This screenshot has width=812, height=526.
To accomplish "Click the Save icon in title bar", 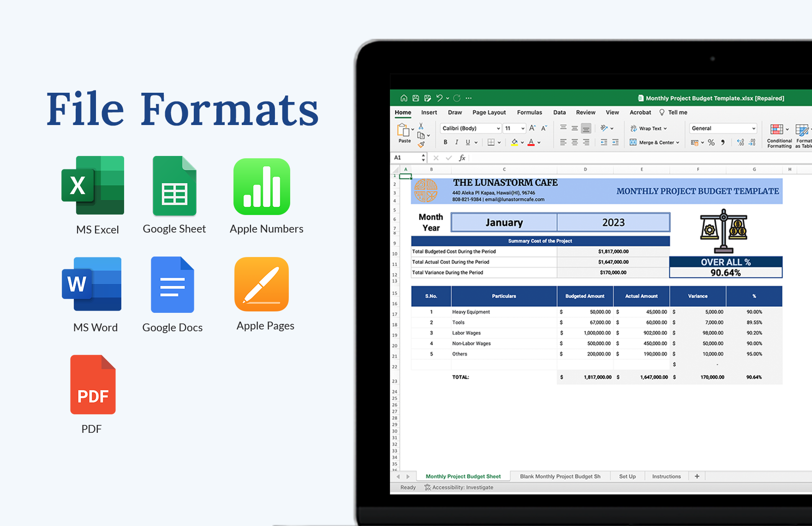I will coord(416,98).
